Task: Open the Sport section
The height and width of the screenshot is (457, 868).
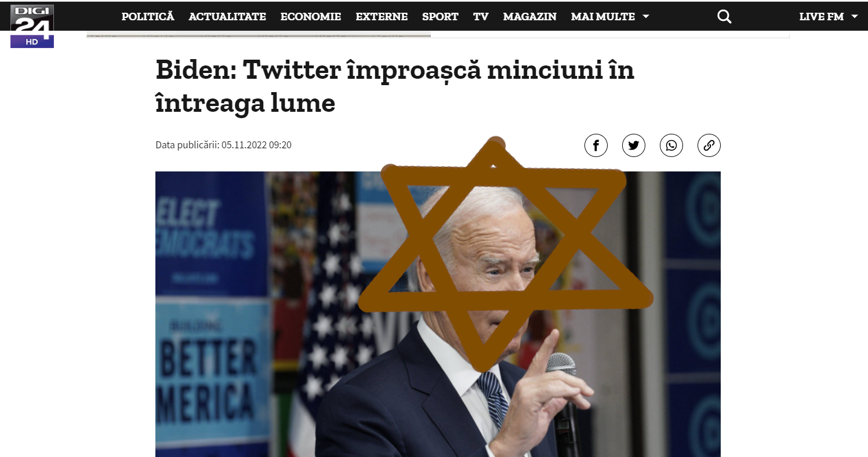Action: (440, 17)
